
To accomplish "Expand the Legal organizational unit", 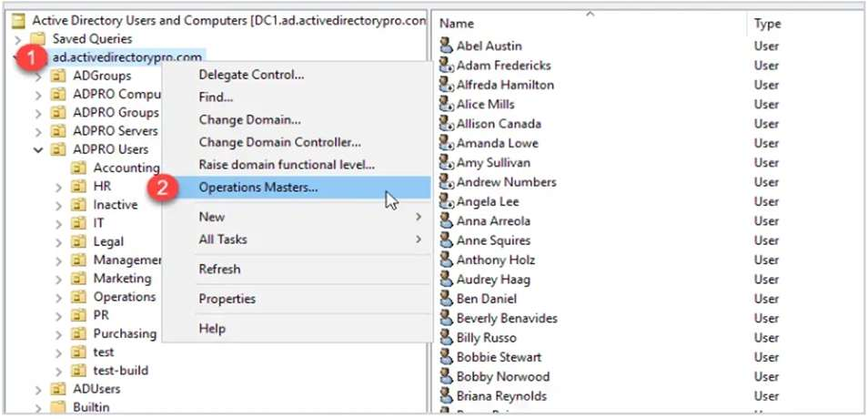I will pos(58,243).
